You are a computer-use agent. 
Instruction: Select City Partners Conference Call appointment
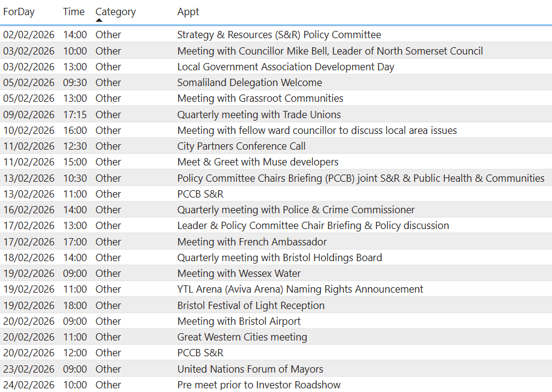[x=241, y=146]
